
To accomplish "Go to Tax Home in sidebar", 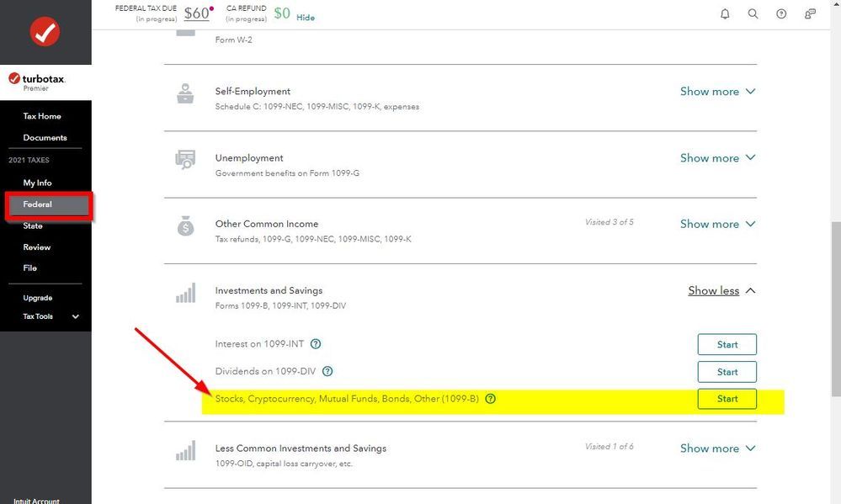I will click(42, 116).
